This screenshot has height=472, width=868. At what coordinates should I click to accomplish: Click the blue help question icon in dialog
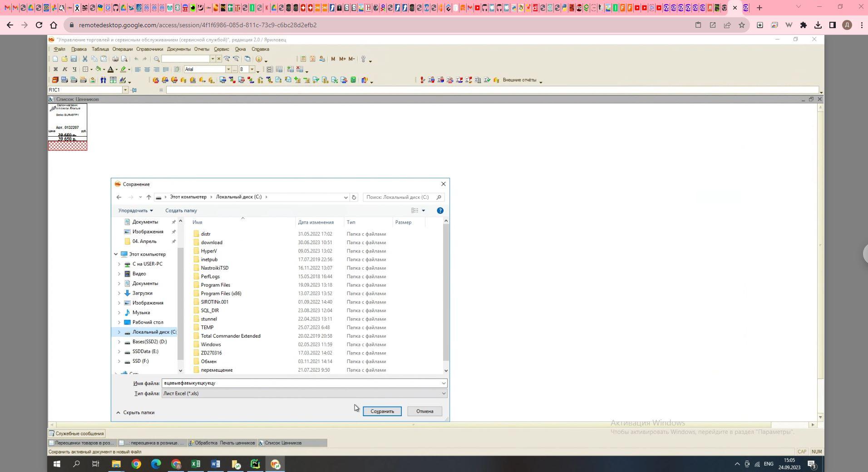[440, 211]
